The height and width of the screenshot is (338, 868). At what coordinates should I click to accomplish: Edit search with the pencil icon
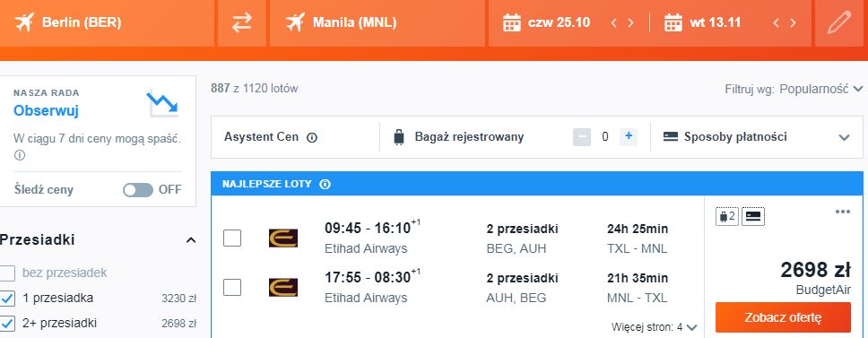point(838,23)
